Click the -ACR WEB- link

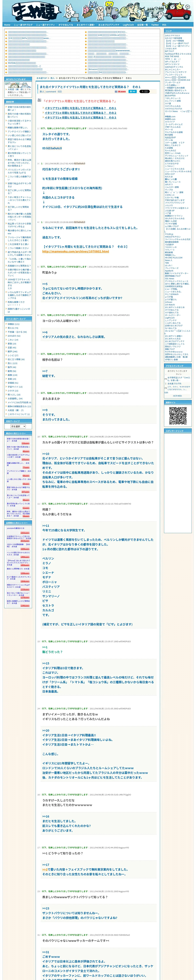(x=177, y=396)
